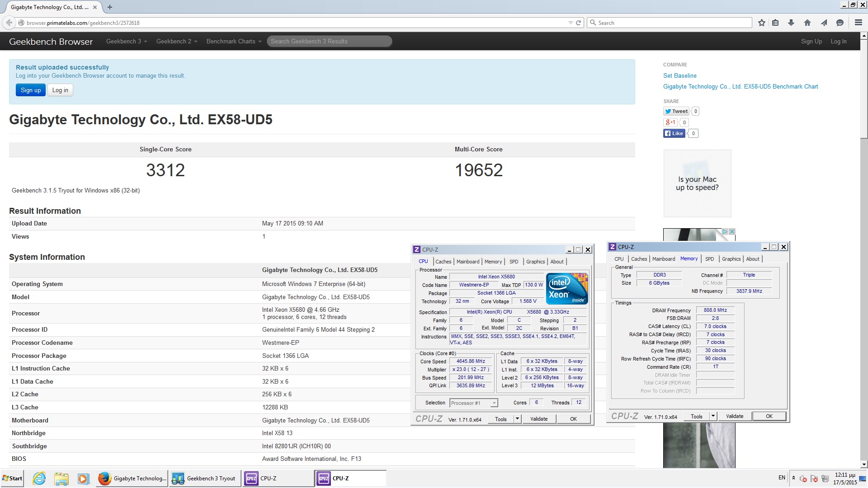This screenshot has width=868, height=488.
Task: Click Validate in CPU-Z Memory window
Action: click(x=735, y=416)
